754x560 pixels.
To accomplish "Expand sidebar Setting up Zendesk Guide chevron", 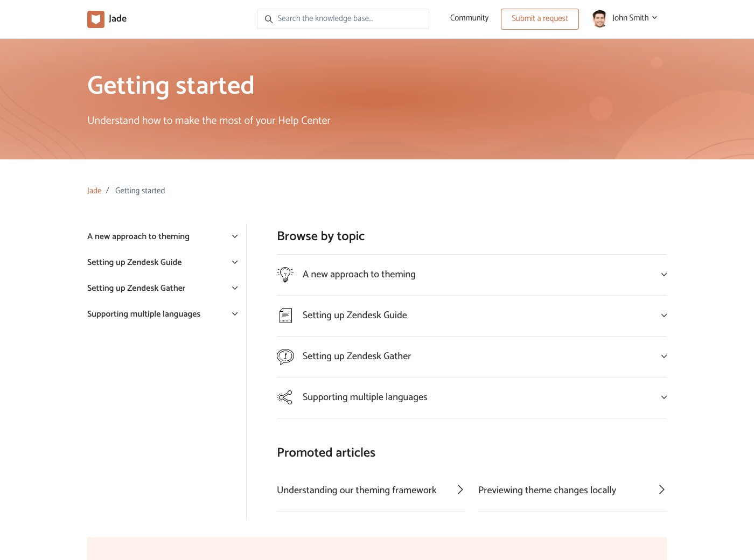I will (235, 262).
